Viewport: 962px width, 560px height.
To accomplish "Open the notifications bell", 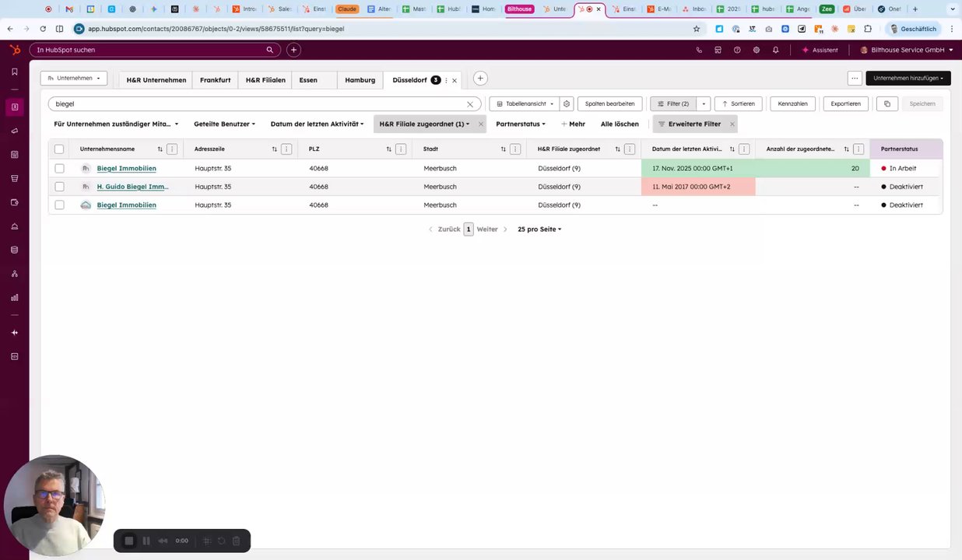I will pos(775,50).
